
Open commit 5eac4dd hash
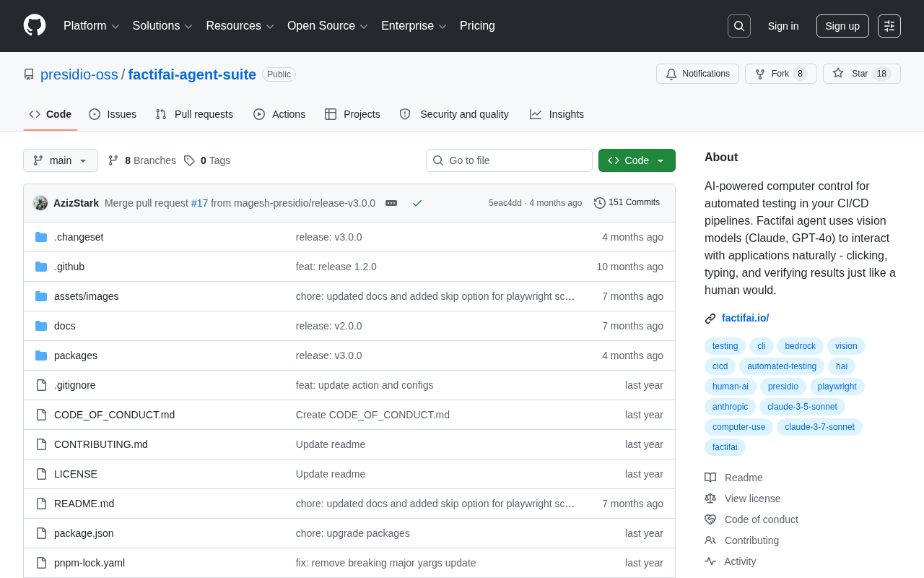(x=505, y=203)
